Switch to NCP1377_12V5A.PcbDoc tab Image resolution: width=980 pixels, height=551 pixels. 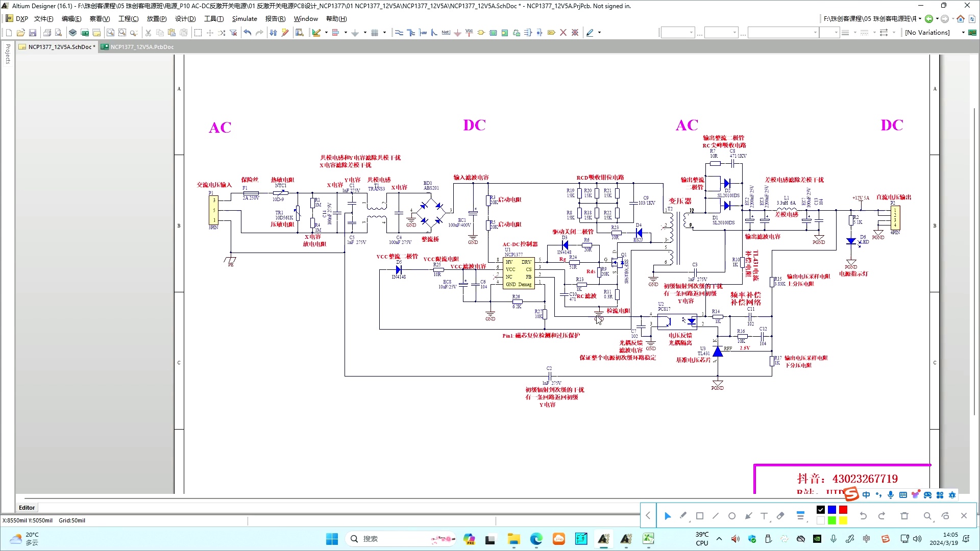click(138, 47)
